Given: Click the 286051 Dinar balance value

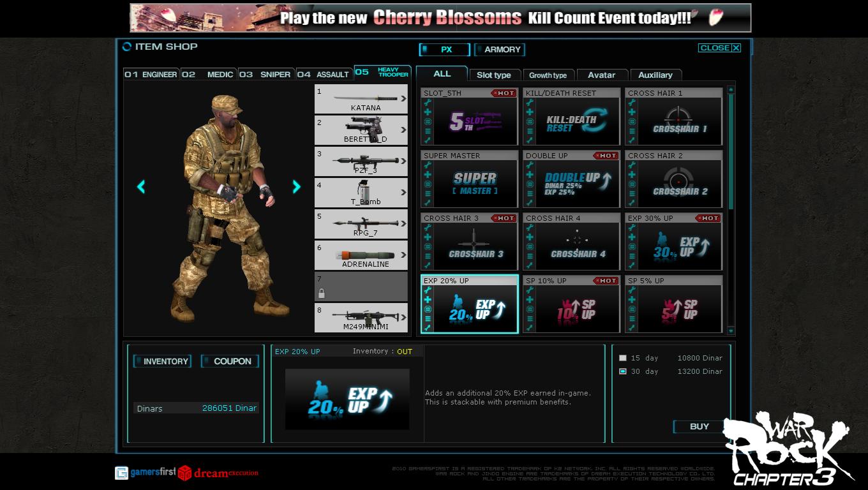Looking at the screenshot, I should [229, 408].
